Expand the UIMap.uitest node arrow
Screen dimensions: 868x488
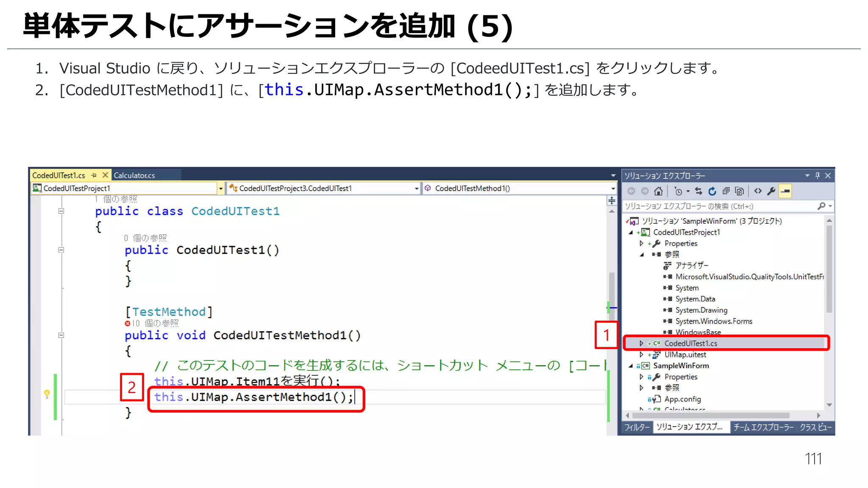[641, 355]
